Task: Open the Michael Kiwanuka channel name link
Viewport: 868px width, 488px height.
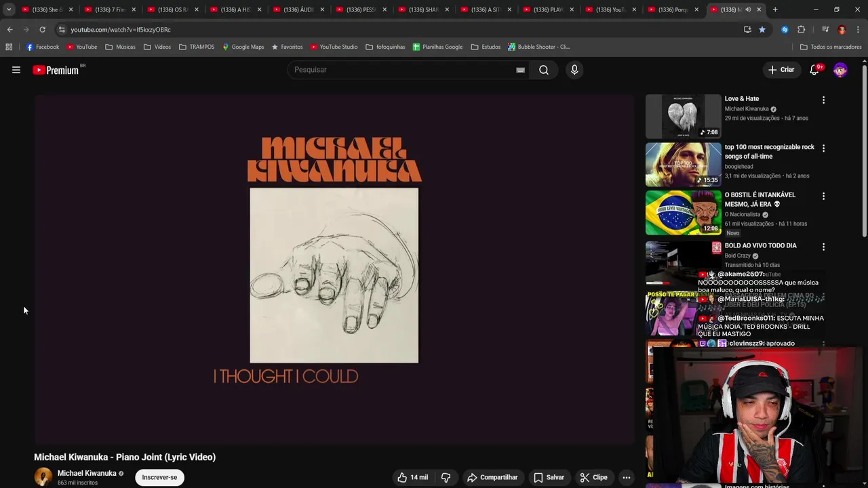Action: tap(87, 473)
